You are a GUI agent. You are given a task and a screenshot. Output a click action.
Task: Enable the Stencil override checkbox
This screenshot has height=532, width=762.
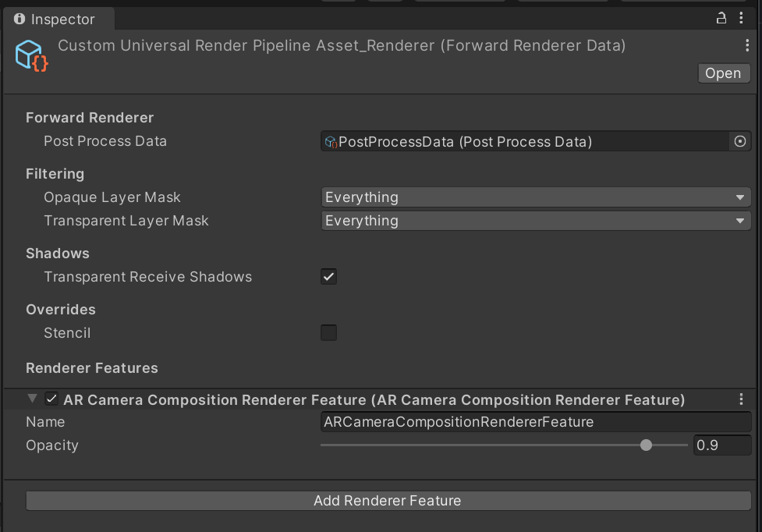(x=328, y=332)
